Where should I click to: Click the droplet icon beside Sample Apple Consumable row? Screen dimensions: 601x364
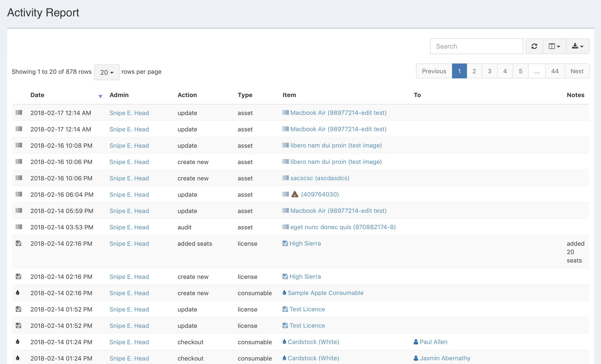click(18, 293)
